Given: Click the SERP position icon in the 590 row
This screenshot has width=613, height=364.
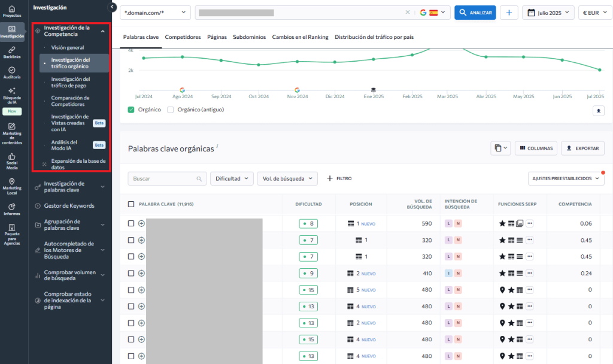Looking at the screenshot, I should point(351,224).
